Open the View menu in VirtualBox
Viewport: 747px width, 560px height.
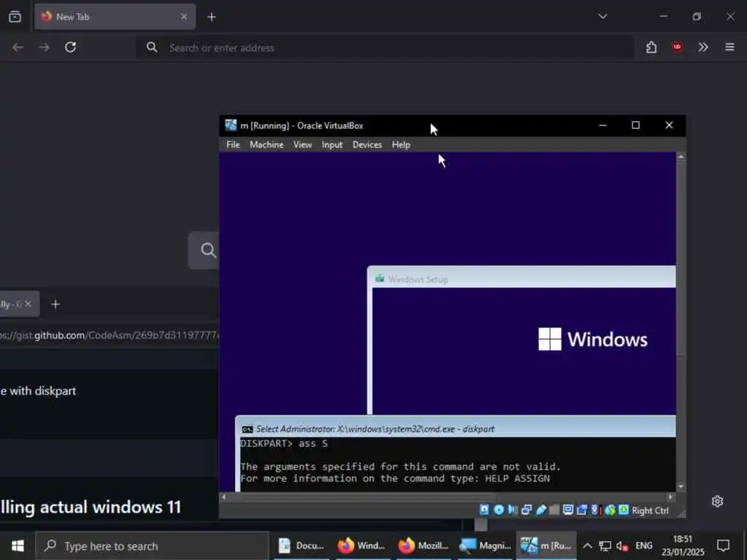coord(303,145)
